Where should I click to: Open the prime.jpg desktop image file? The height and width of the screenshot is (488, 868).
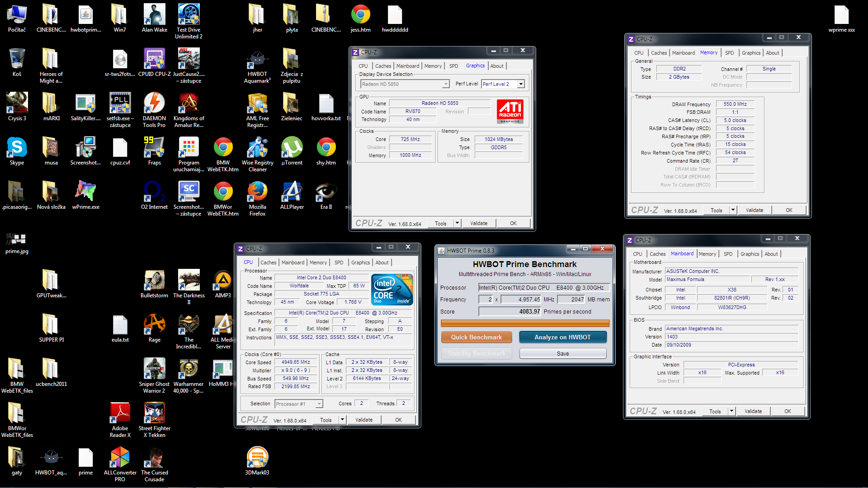pyautogui.click(x=17, y=243)
